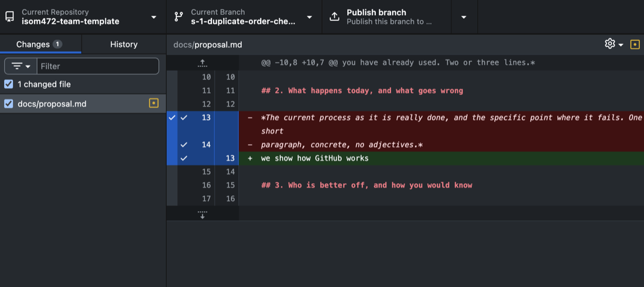Click the docs/proposal.md path in diff header
644x287 pixels.
tap(208, 45)
